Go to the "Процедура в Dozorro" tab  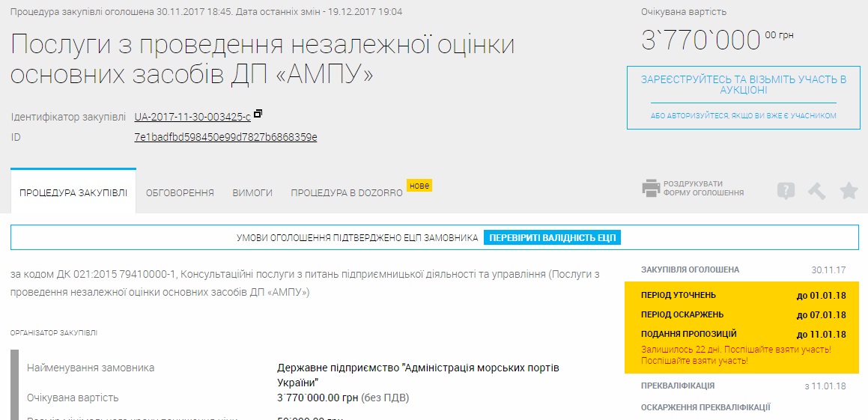coord(347,192)
